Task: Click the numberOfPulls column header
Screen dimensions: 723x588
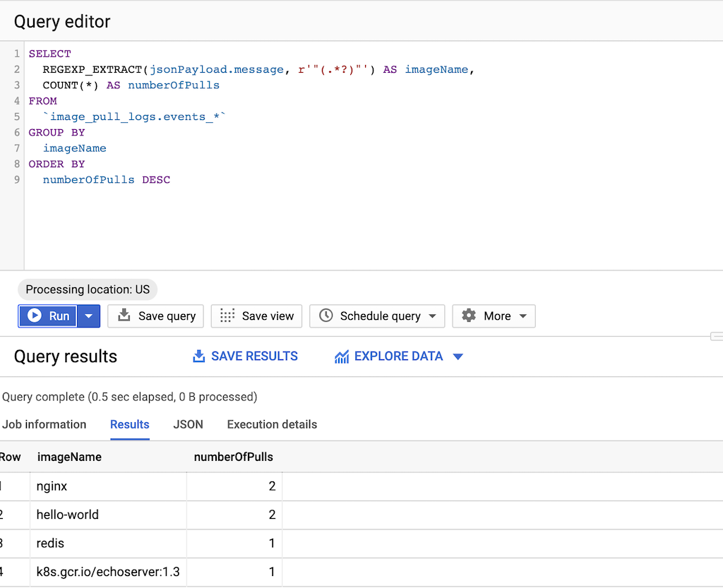Action: pos(233,457)
